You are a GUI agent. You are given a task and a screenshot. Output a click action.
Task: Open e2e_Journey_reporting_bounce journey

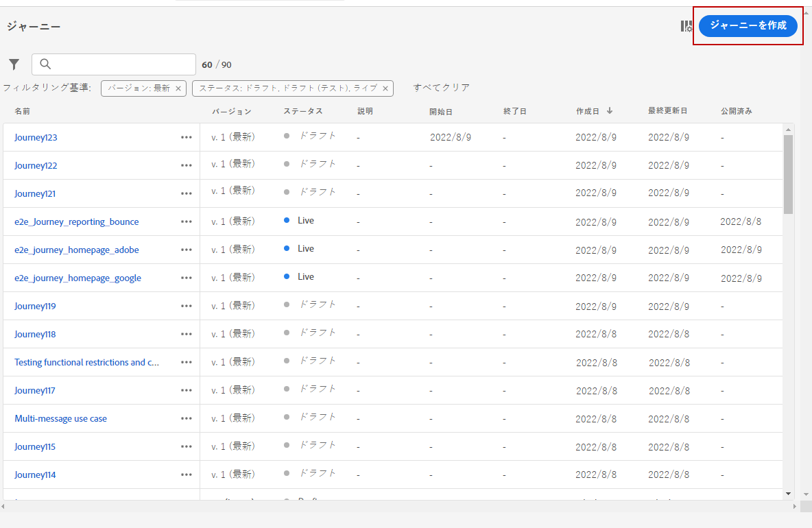point(77,221)
